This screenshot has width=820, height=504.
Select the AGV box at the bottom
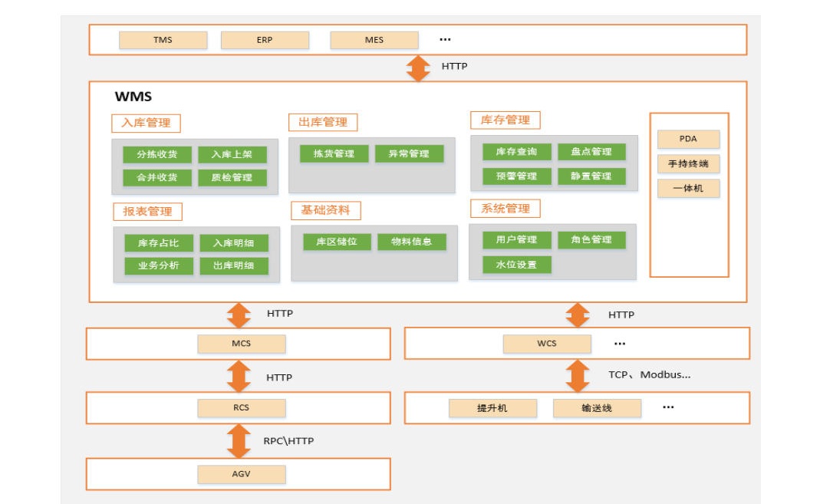pos(241,474)
